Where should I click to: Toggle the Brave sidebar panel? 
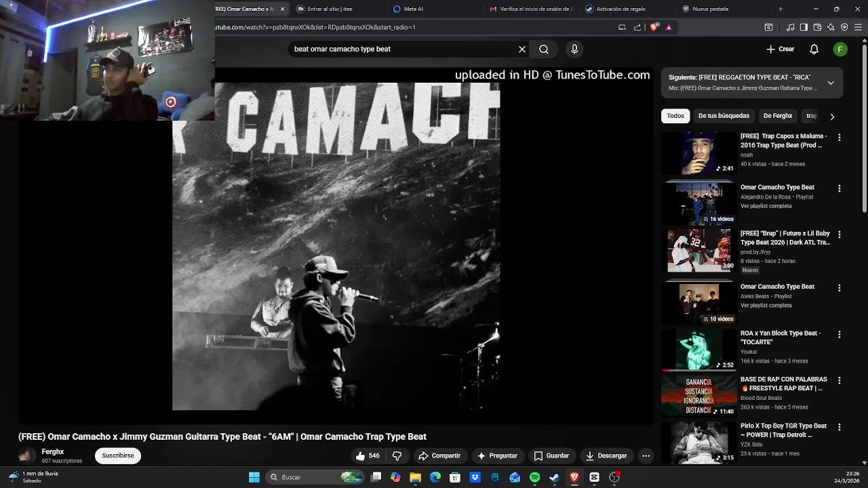click(x=804, y=27)
